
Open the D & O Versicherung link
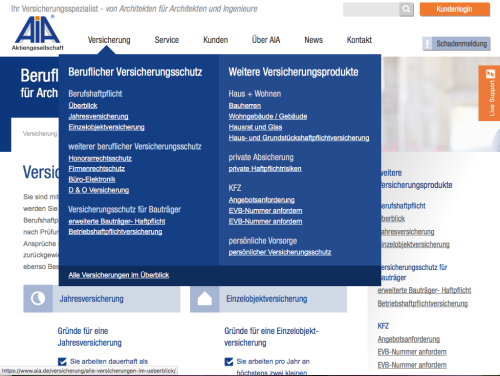[99, 190]
